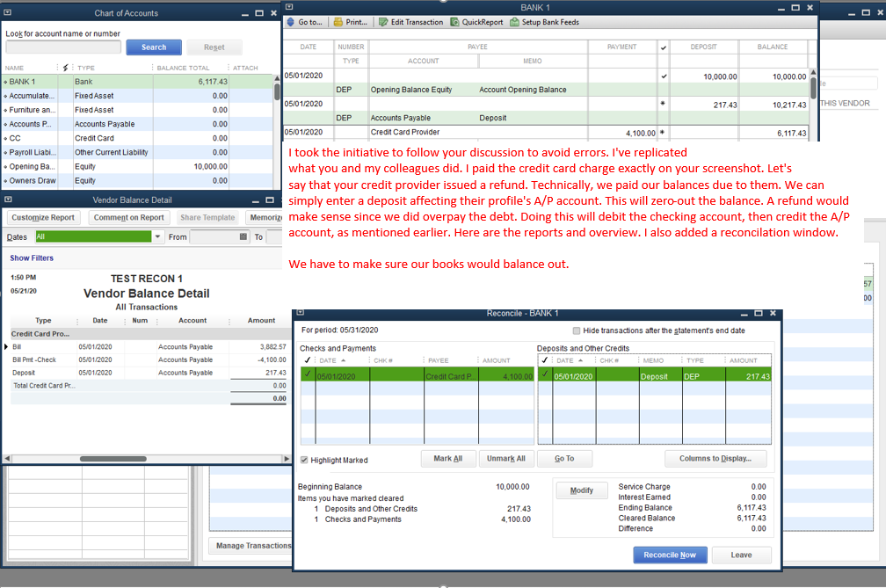Click the account name search field
This screenshot has width=886, height=588.
pos(63,47)
